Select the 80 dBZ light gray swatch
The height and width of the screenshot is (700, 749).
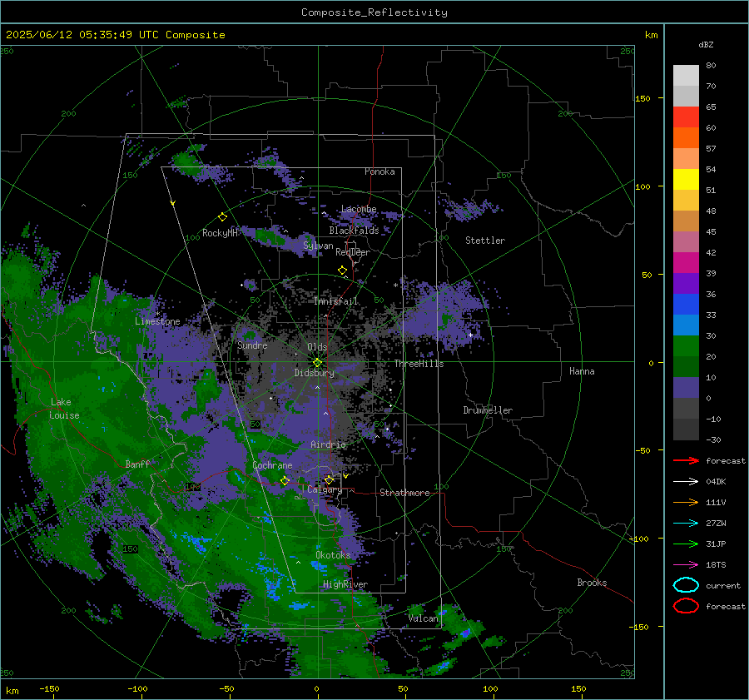tap(686, 75)
